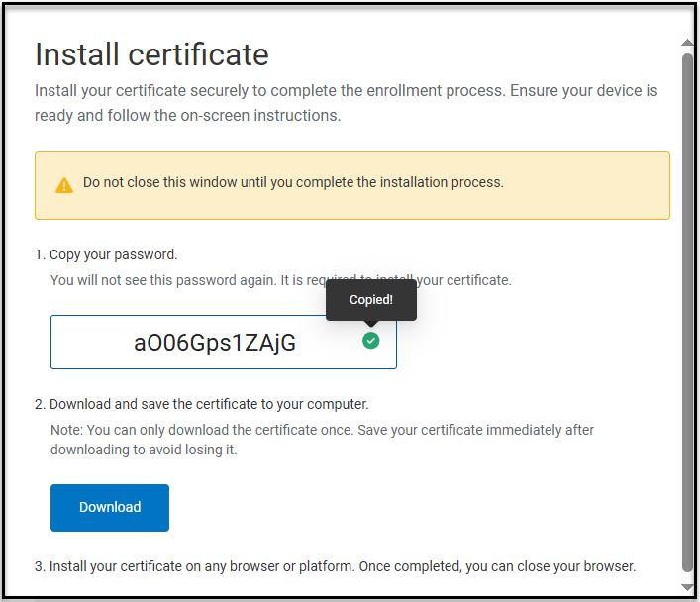700x602 pixels.
Task: Click the scrollbar up arrow
Action: [x=687, y=44]
